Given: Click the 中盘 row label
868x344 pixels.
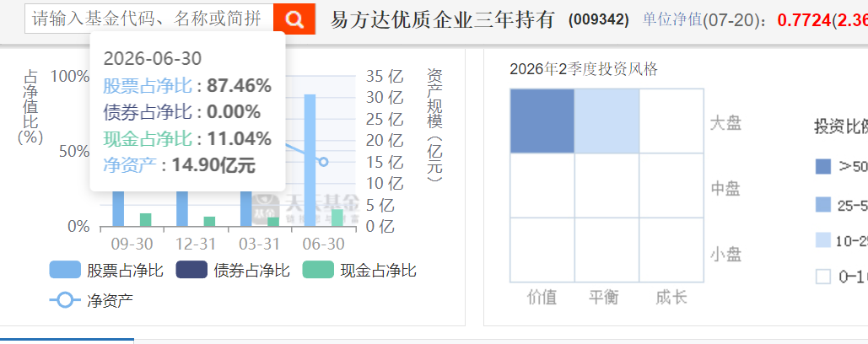Looking at the screenshot, I should pos(725,189).
